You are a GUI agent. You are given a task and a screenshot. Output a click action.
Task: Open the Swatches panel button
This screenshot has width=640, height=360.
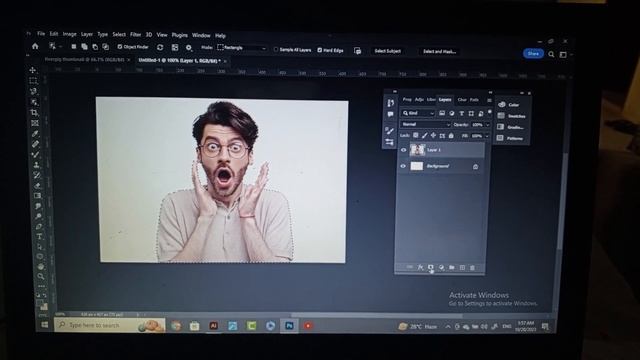pos(511,116)
